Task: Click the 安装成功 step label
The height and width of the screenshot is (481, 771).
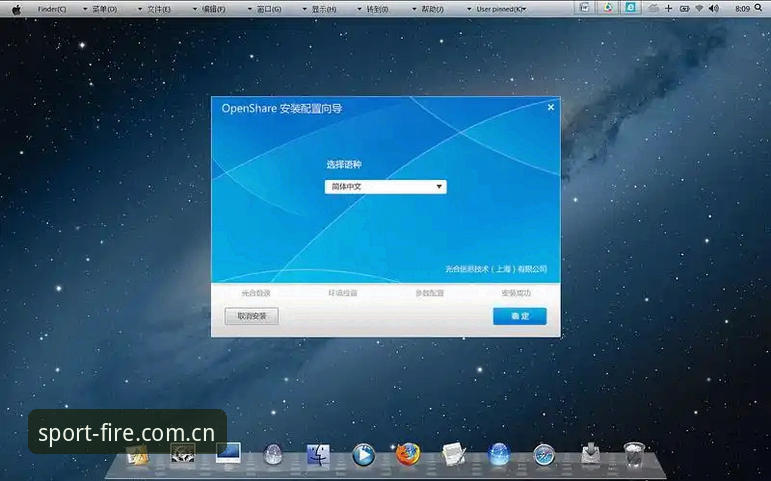Action: (x=516, y=293)
